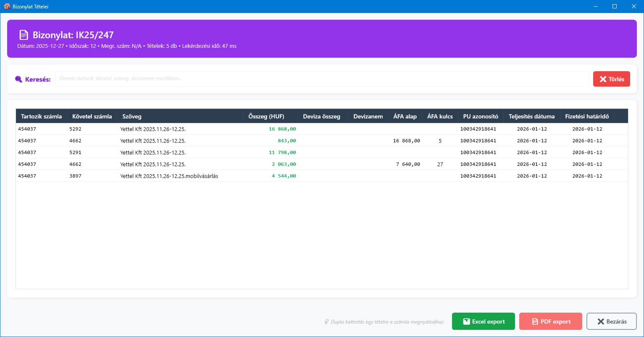Image resolution: width=644 pixels, height=337 pixels.
Task: Focus the Keresés search input field
Action: pos(321,78)
